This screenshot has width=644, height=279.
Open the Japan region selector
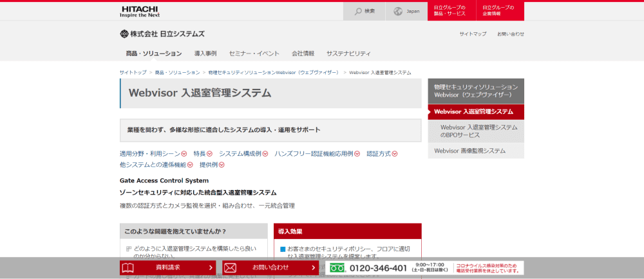click(x=406, y=12)
